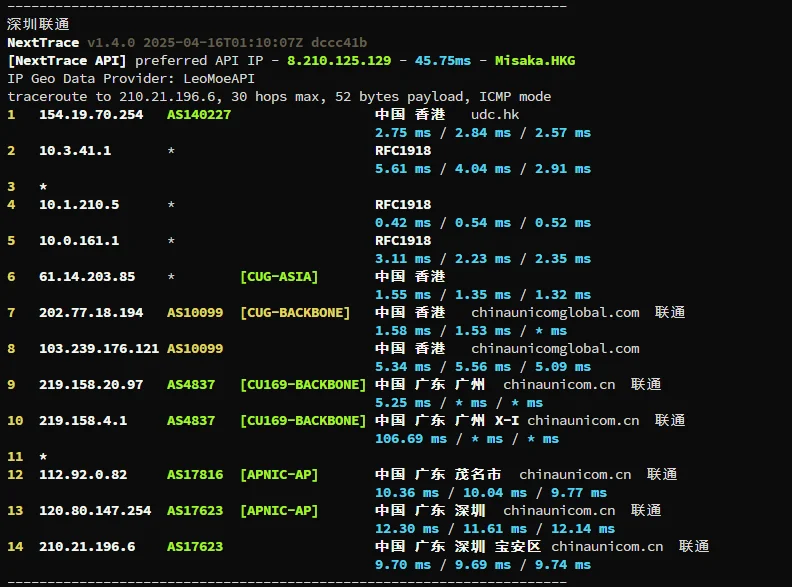Click the Misaka.HKG node name
This screenshot has height=587, width=792.
(x=535, y=61)
